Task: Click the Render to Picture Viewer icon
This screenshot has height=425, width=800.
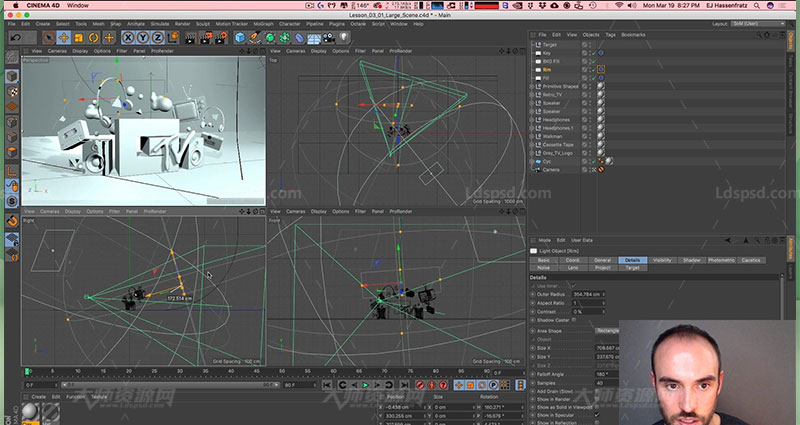Action: pyautogui.click(x=206, y=38)
